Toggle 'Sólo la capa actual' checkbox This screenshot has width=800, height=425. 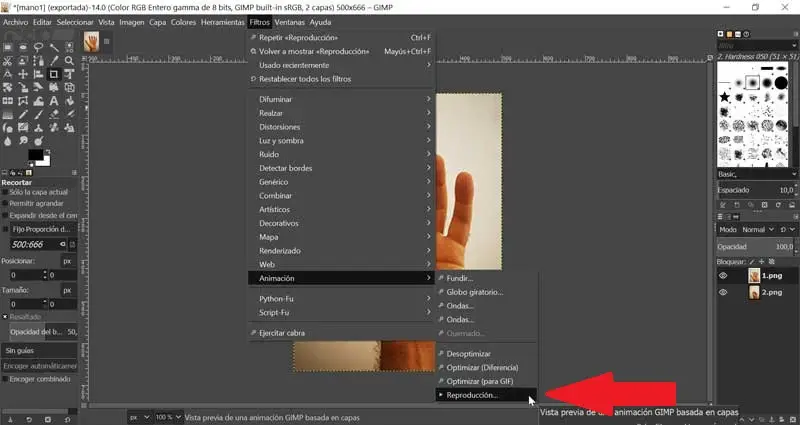(x=5, y=192)
